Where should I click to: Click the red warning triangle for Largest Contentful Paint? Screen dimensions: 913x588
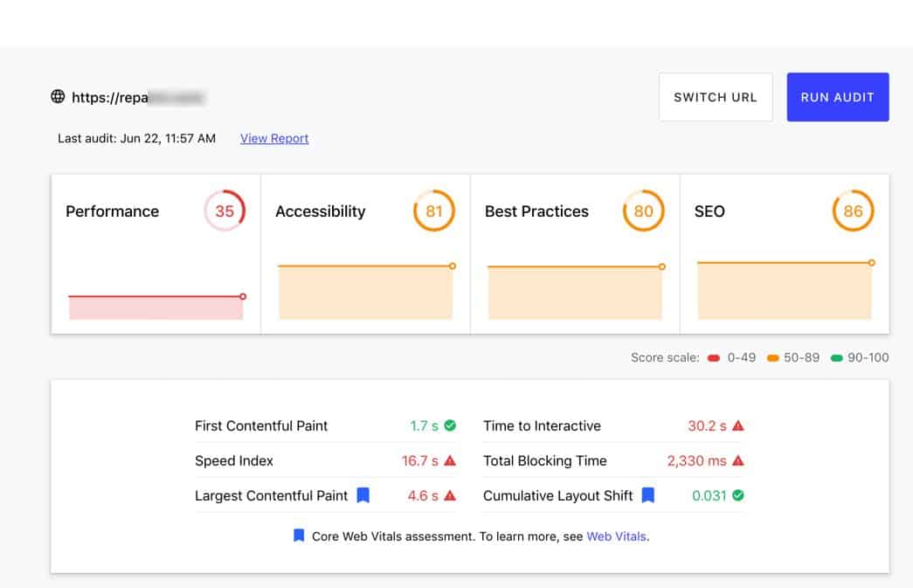pyautogui.click(x=450, y=495)
